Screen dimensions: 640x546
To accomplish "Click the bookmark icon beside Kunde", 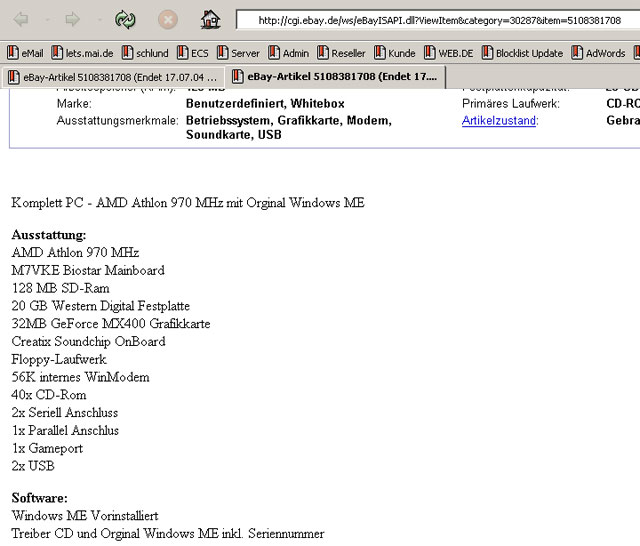I will 380,53.
